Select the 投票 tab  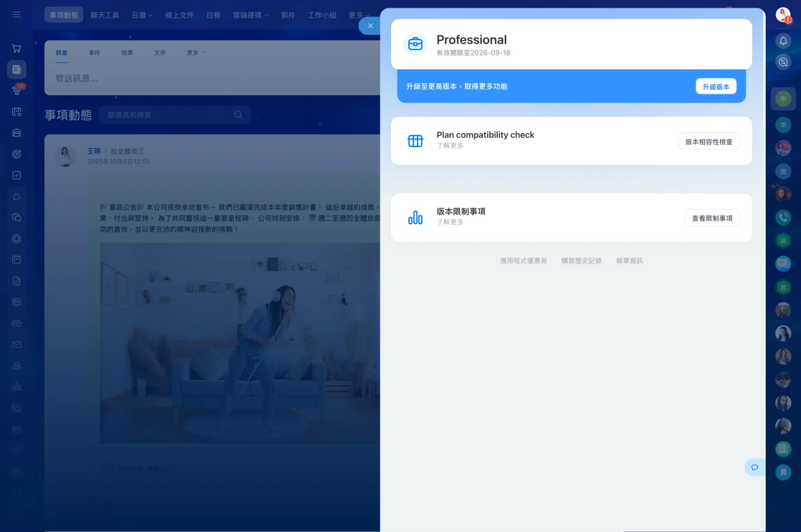(127, 52)
